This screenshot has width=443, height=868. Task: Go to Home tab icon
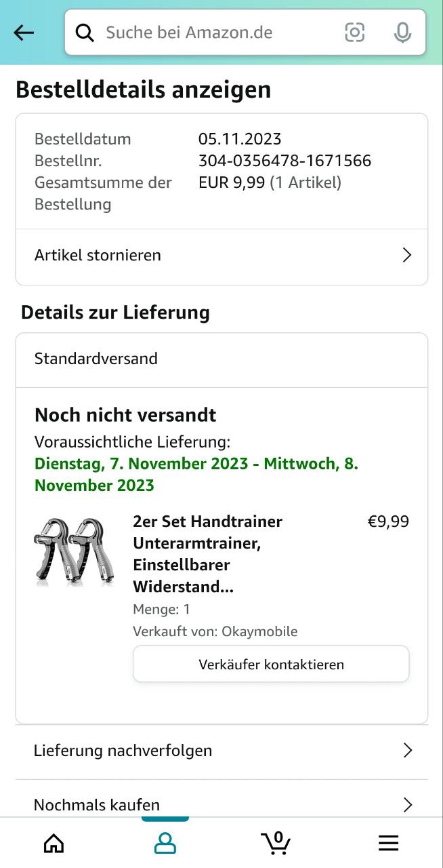(x=54, y=843)
